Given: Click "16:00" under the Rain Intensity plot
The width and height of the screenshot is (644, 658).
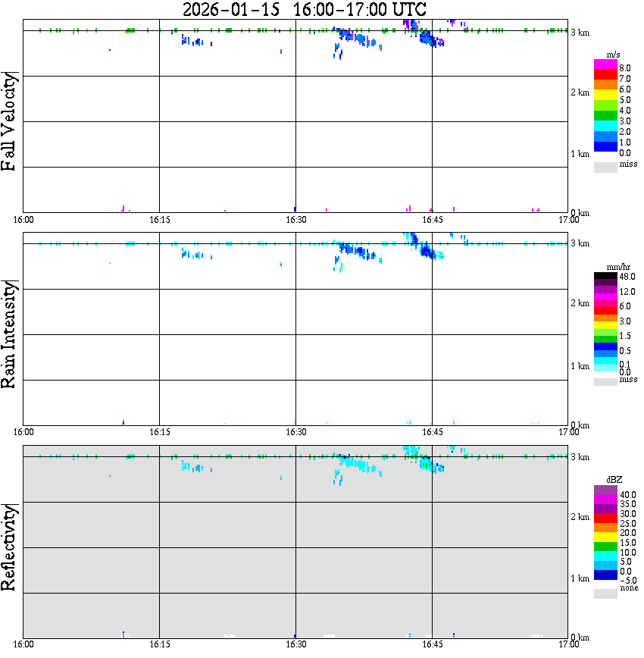Looking at the screenshot, I should point(23,432).
